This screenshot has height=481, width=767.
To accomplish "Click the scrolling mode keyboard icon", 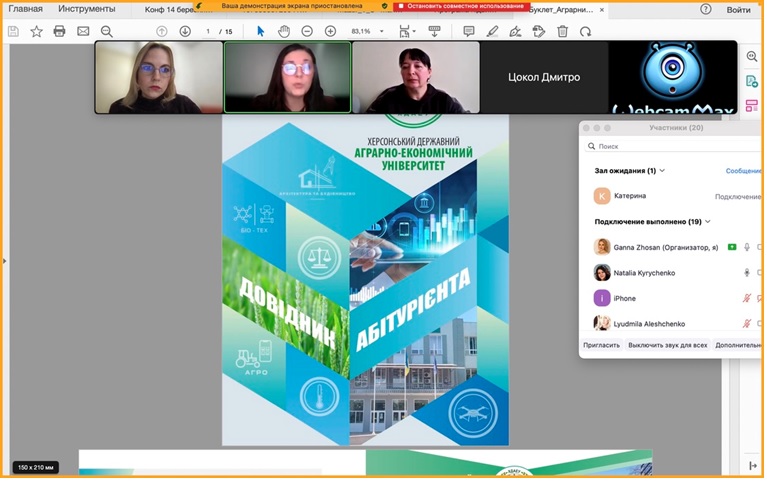I will click(x=434, y=31).
